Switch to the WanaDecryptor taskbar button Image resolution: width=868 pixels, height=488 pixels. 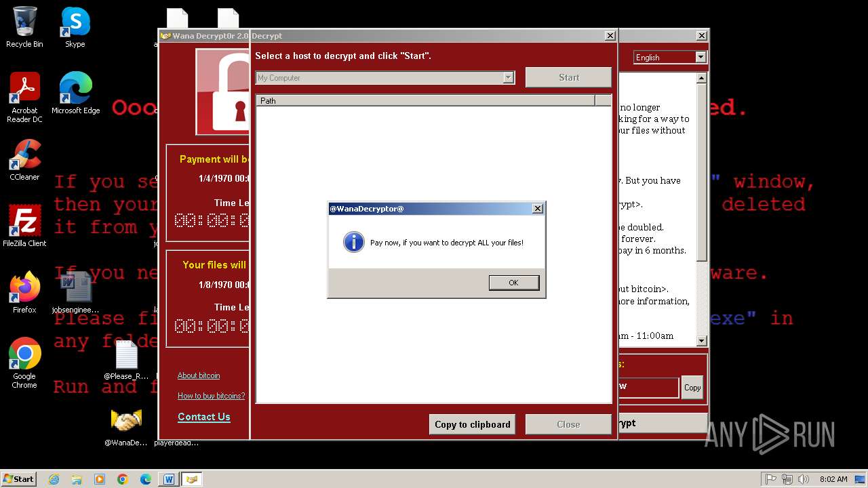click(192, 479)
